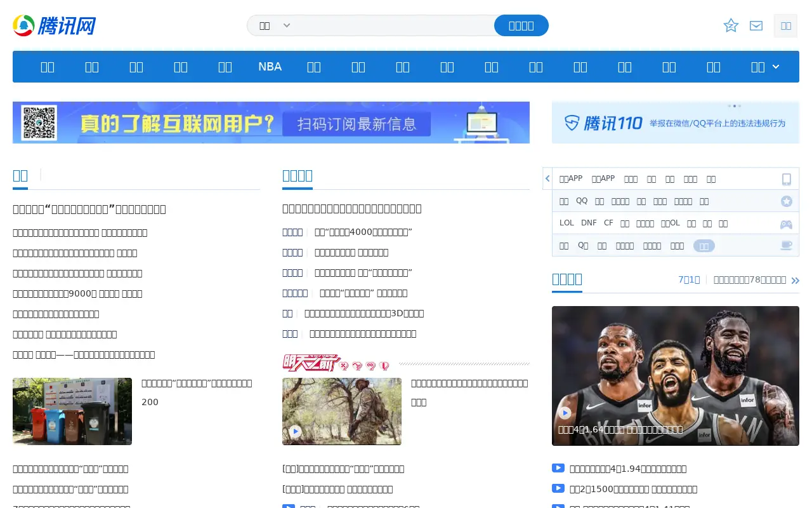Click the highlighted blue pill in links panel
Viewport: 812px width, 508px height.
click(x=704, y=246)
